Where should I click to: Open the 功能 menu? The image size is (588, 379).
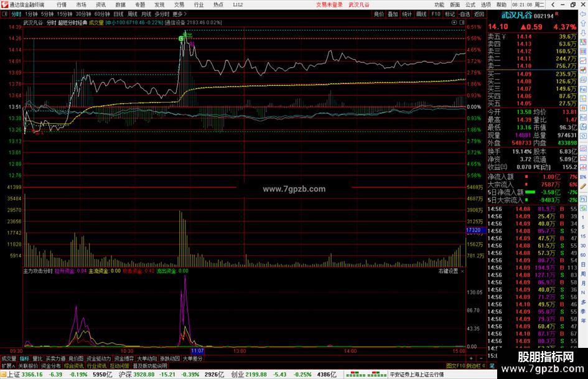[x=439, y=5]
